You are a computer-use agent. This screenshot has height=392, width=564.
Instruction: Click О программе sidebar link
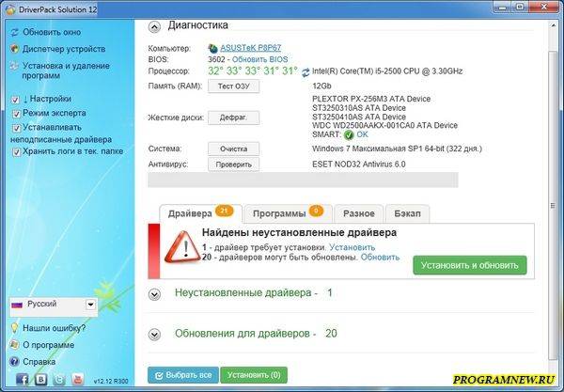48,345
